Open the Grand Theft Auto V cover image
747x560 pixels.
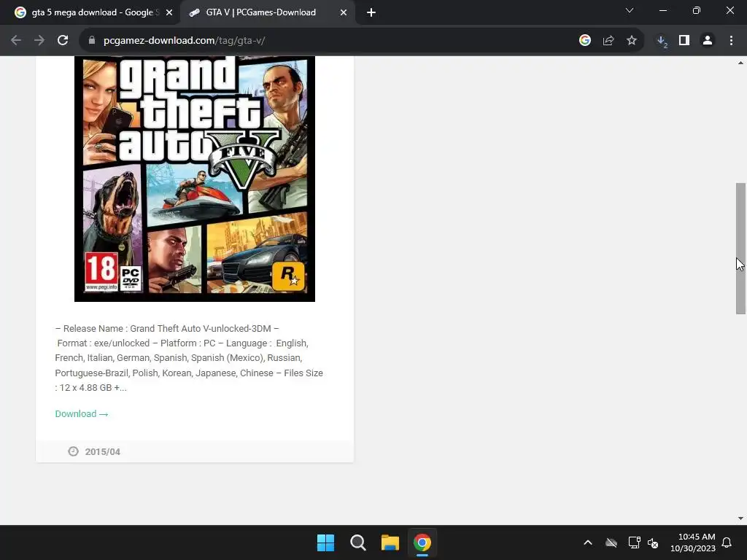point(194,179)
